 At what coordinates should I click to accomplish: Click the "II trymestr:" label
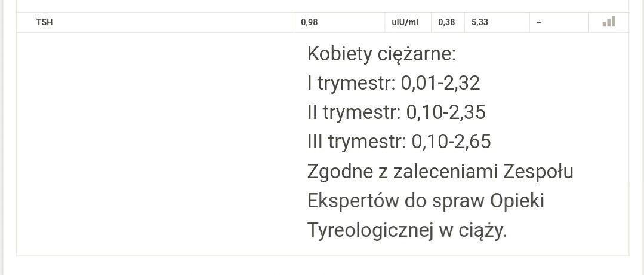[x=354, y=112]
